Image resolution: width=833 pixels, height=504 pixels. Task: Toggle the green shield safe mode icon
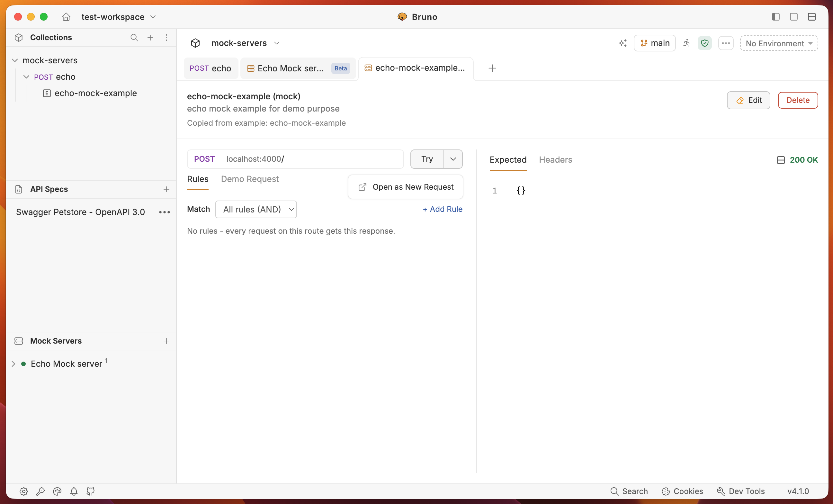704,43
